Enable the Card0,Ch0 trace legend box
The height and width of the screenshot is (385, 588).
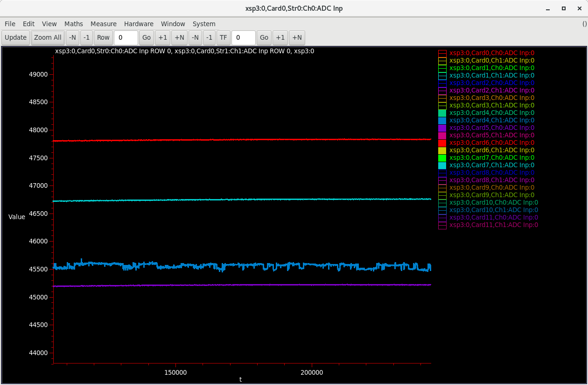click(x=442, y=53)
